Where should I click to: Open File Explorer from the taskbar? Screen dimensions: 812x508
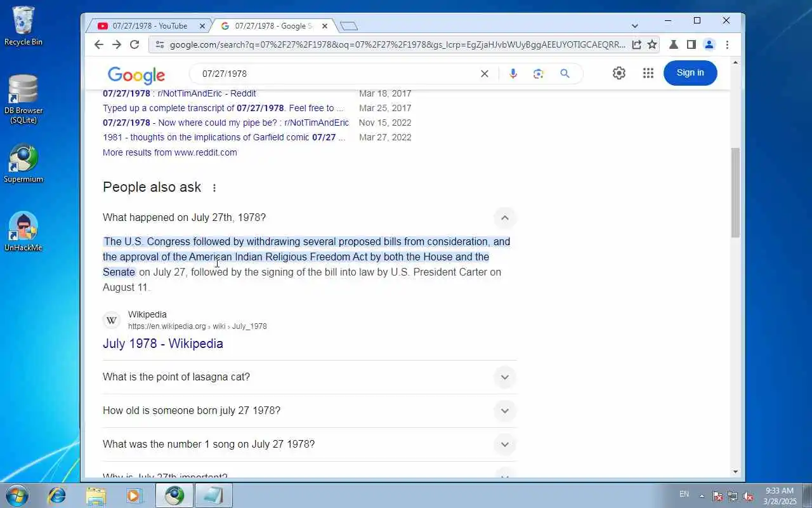[96, 495]
